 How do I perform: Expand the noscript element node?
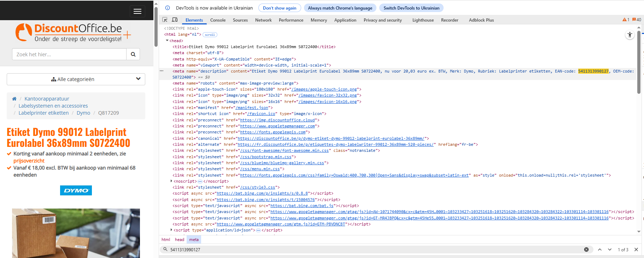coord(171,181)
